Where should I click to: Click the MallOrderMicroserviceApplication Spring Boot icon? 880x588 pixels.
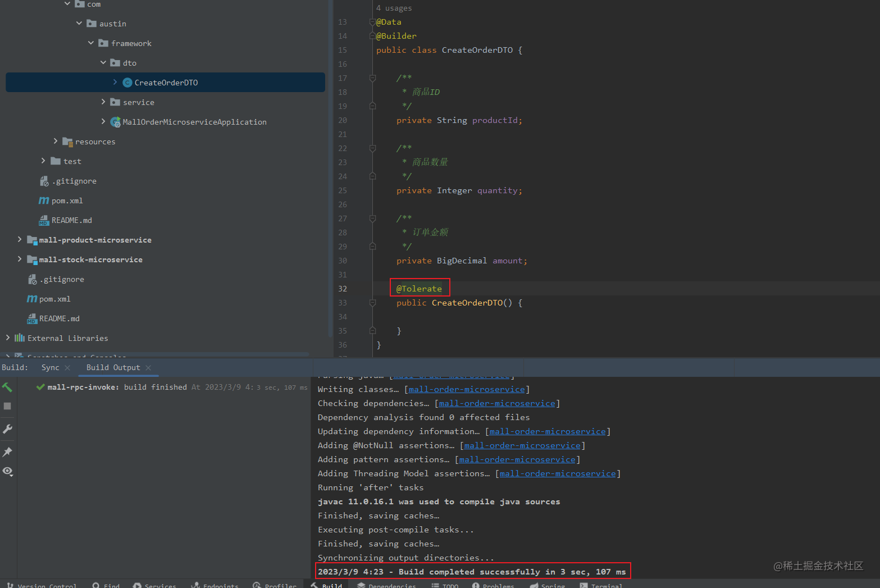[x=116, y=122]
